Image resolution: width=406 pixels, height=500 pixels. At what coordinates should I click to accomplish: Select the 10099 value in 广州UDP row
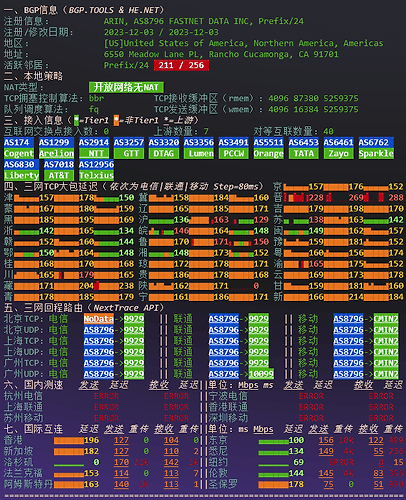tap(261, 374)
